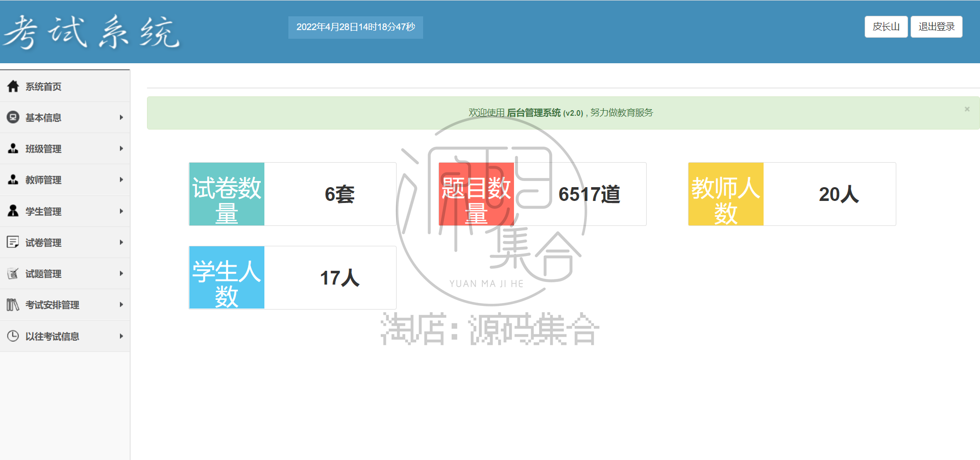
Task: Expand the 考试安排管理 submenu arrow
Action: [121, 304]
